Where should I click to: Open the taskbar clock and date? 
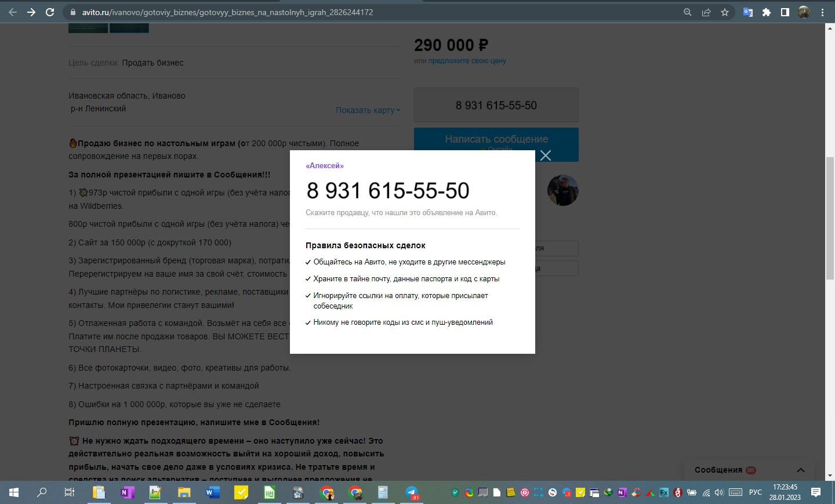[x=785, y=492]
